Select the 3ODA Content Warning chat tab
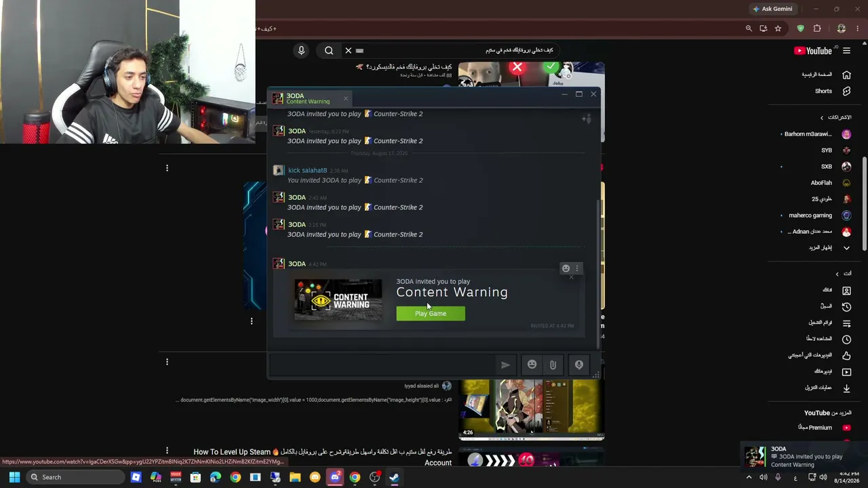This screenshot has height=488, width=868. point(309,99)
